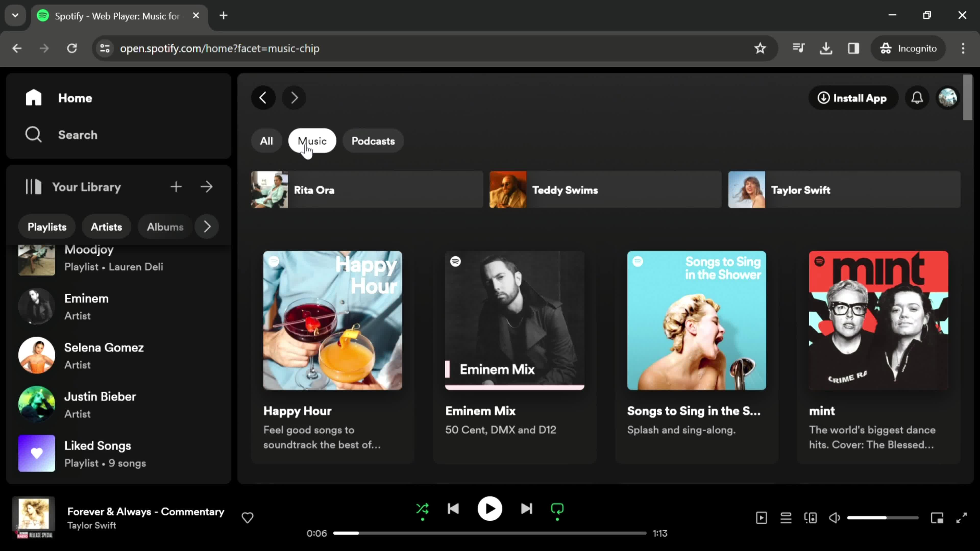
Task: Open the miniplayer icon
Action: pos(937,518)
